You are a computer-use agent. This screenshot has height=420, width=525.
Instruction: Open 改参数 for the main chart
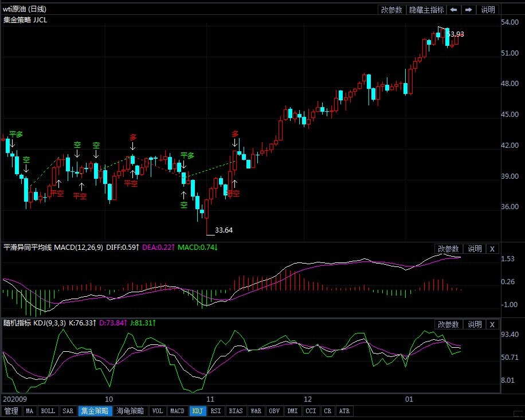(x=392, y=10)
